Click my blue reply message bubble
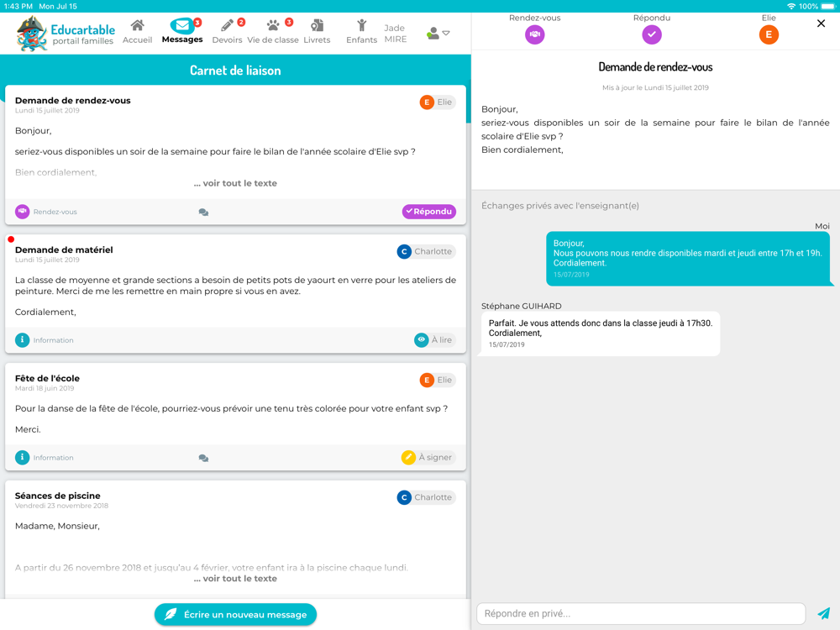 point(688,259)
